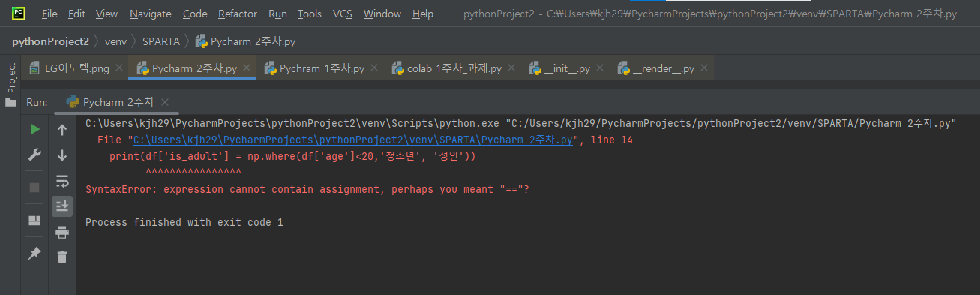The image size is (980, 295).
Task: Close the LG이노텍.png tab
Action: tap(118, 68)
